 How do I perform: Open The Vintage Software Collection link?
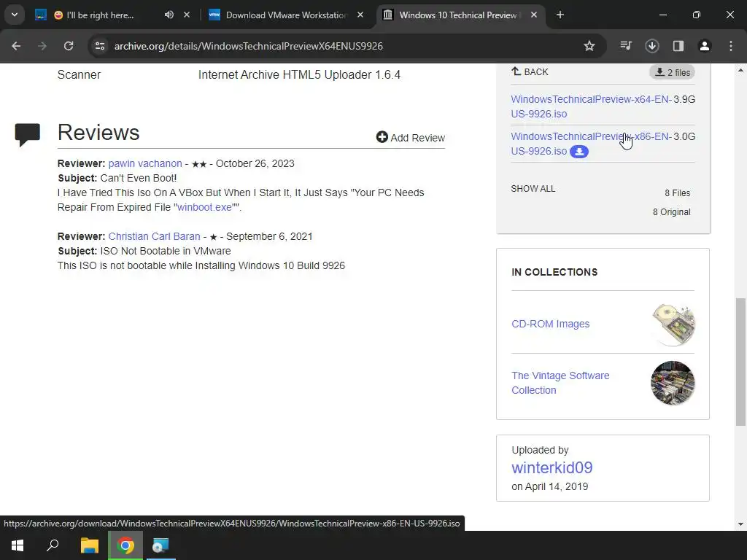[560, 383]
